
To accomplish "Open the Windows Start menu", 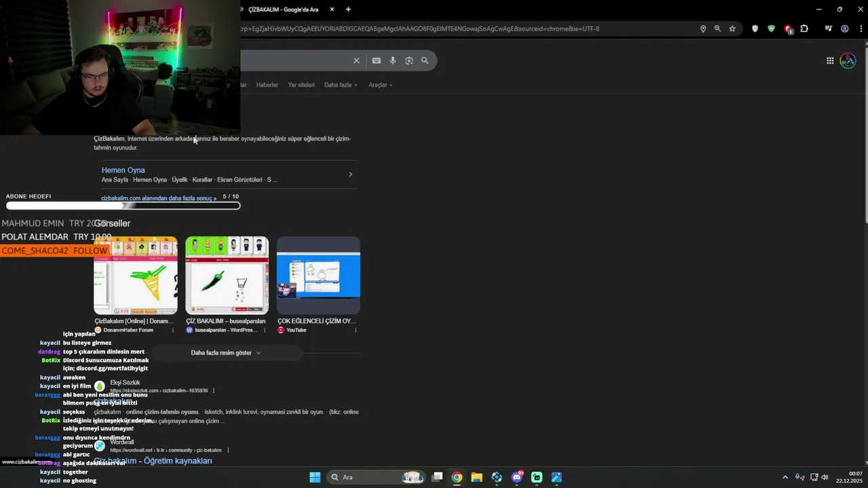I will 315,477.
